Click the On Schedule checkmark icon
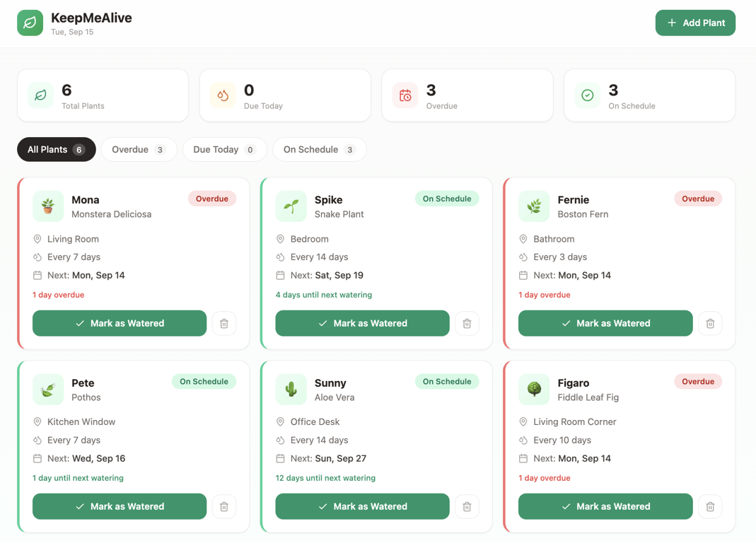Viewport: 756px width, 543px height. pos(587,95)
